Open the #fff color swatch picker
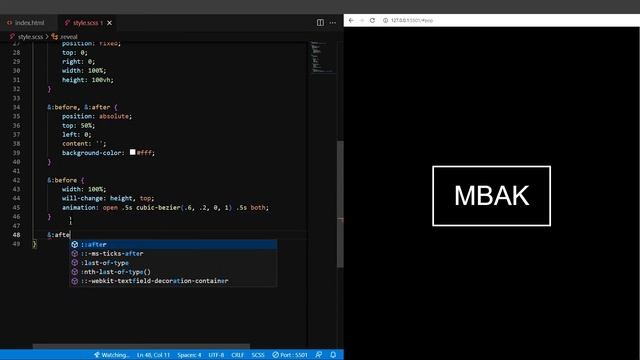 coord(133,152)
